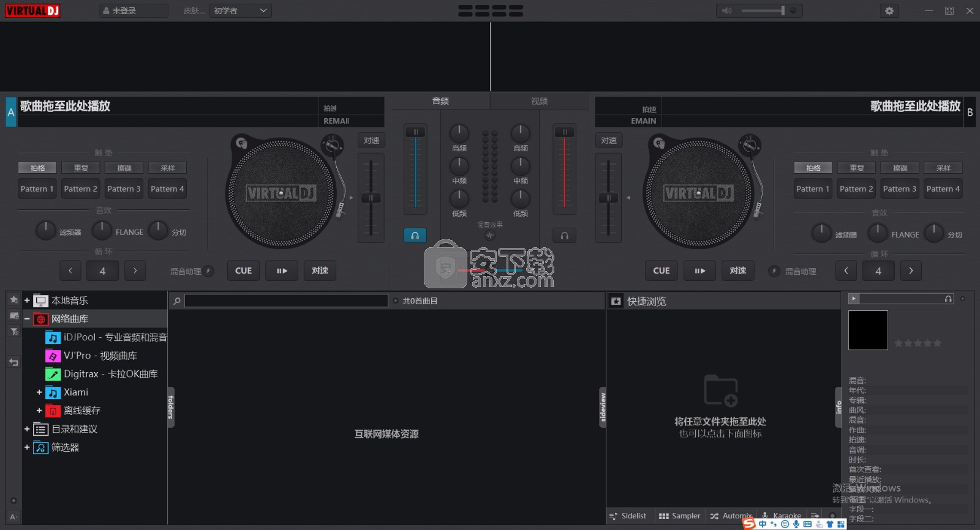Click the add folder icon in quick browse panel
This screenshot has width=980, height=530.
click(720, 390)
